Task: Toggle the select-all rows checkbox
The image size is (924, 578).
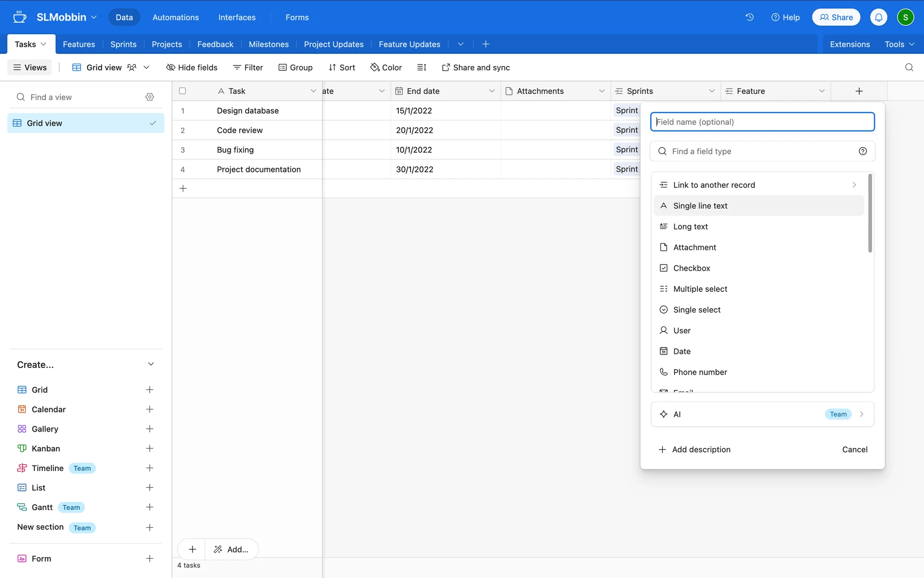Action: pyautogui.click(x=182, y=91)
